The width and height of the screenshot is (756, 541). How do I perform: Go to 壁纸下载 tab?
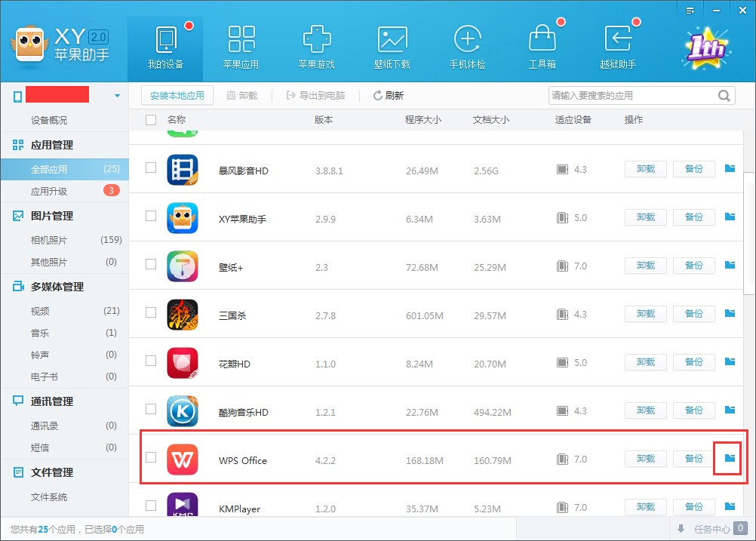(x=392, y=49)
